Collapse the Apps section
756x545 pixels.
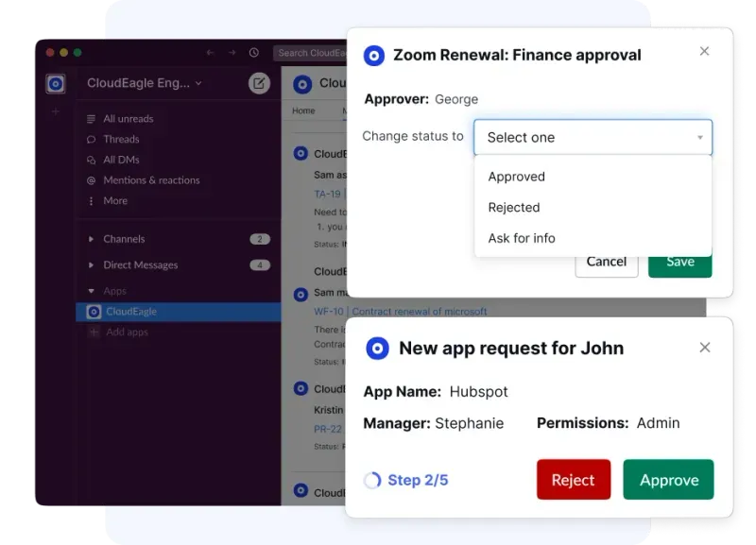coord(91,291)
